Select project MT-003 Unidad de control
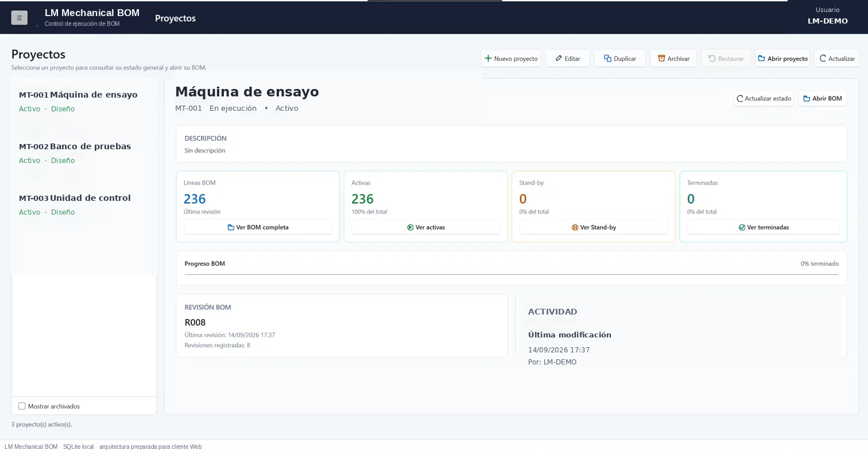 pos(84,204)
